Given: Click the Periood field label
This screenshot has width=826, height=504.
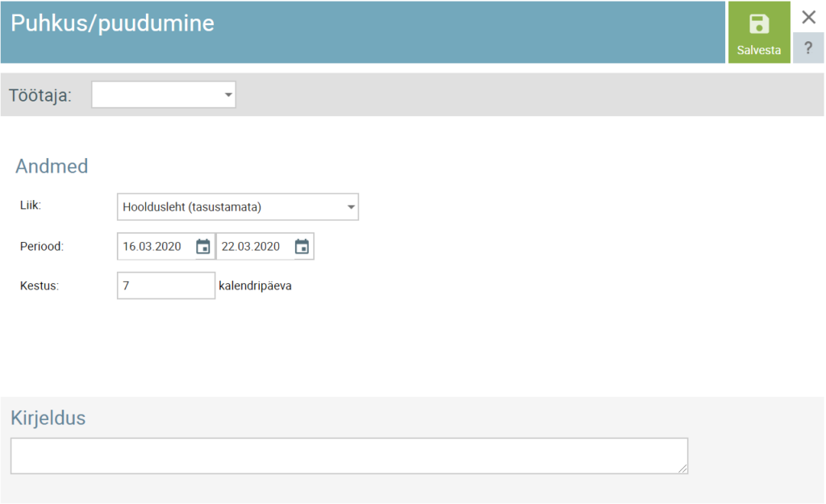Looking at the screenshot, I should tap(41, 247).
